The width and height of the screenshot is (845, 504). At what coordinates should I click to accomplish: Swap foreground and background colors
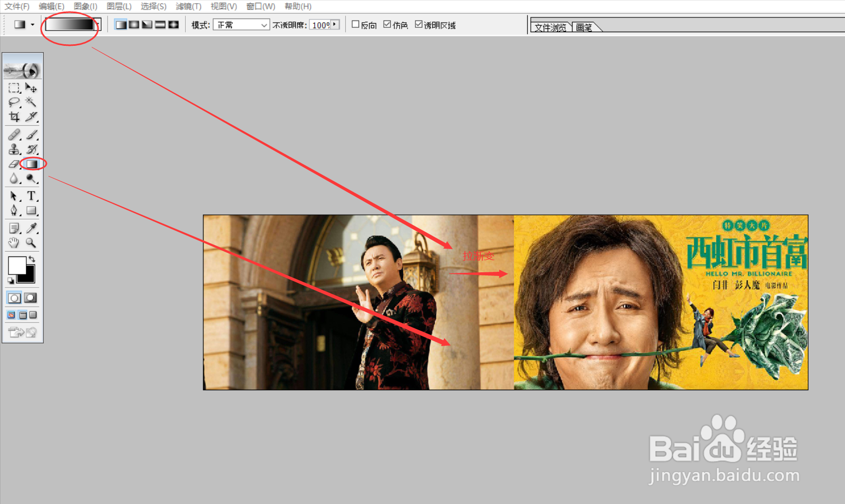click(32, 259)
